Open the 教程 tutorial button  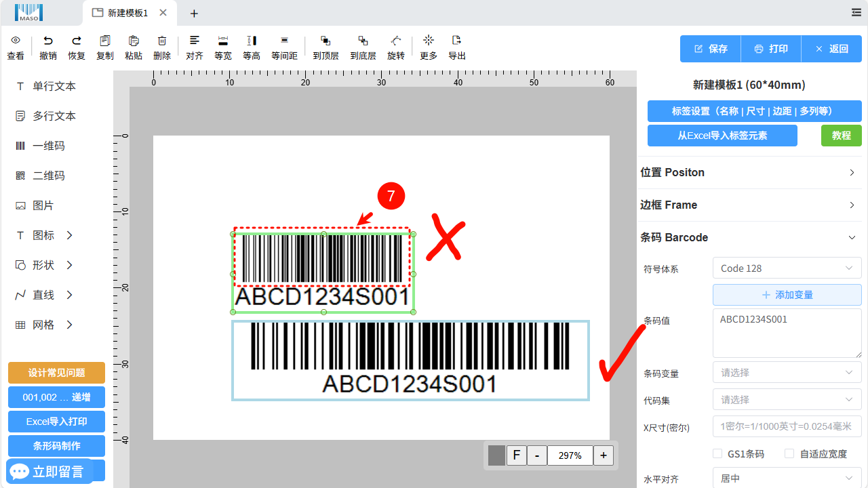(x=842, y=136)
